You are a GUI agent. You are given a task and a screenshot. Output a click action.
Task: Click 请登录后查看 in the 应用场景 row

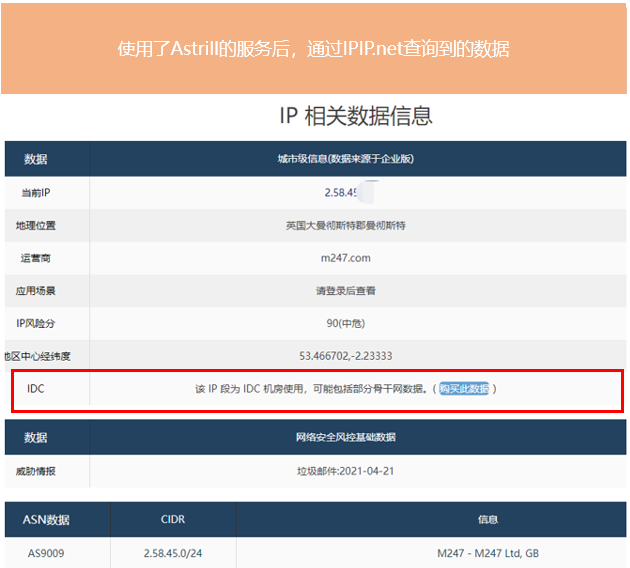click(x=346, y=290)
